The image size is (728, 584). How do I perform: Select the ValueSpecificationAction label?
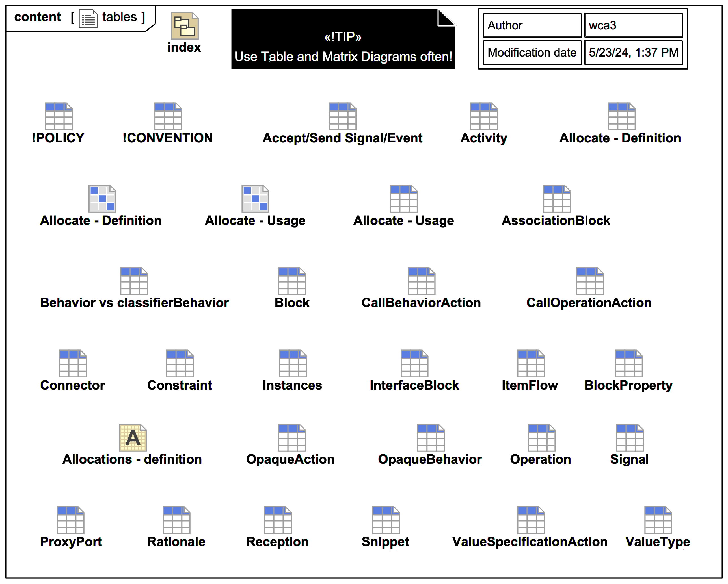point(530,542)
